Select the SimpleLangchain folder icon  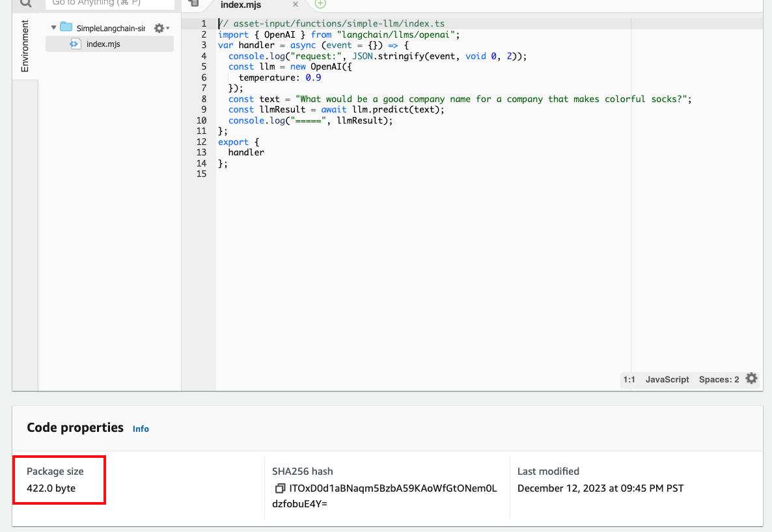[66, 27]
